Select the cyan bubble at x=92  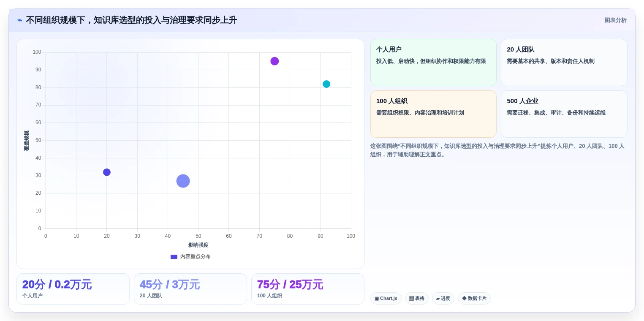coord(326,84)
